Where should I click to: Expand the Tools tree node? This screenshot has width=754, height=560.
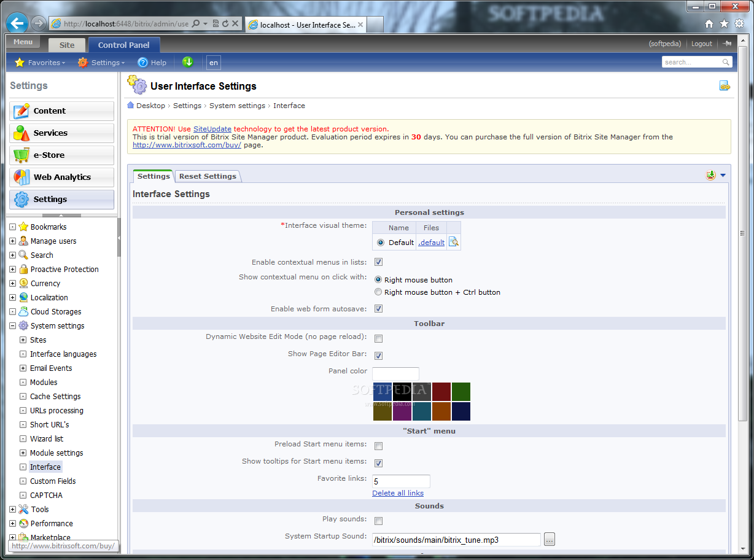tap(12, 510)
